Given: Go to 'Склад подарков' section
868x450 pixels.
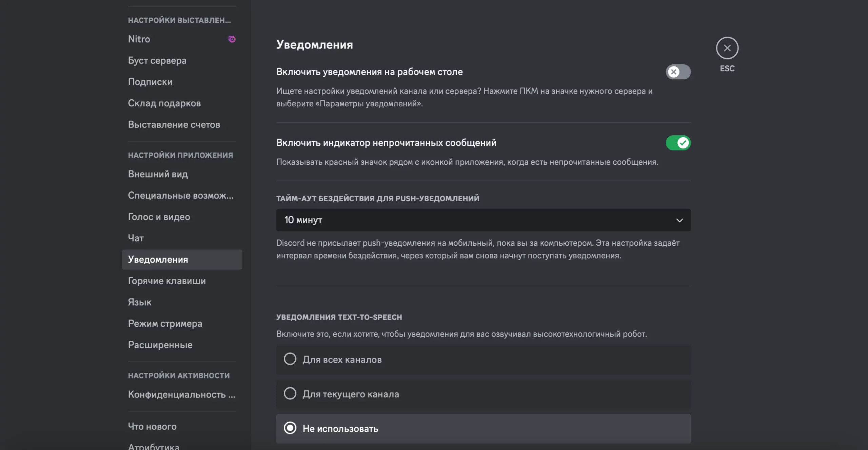Looking at the screenshot, I should coord(164,103).
